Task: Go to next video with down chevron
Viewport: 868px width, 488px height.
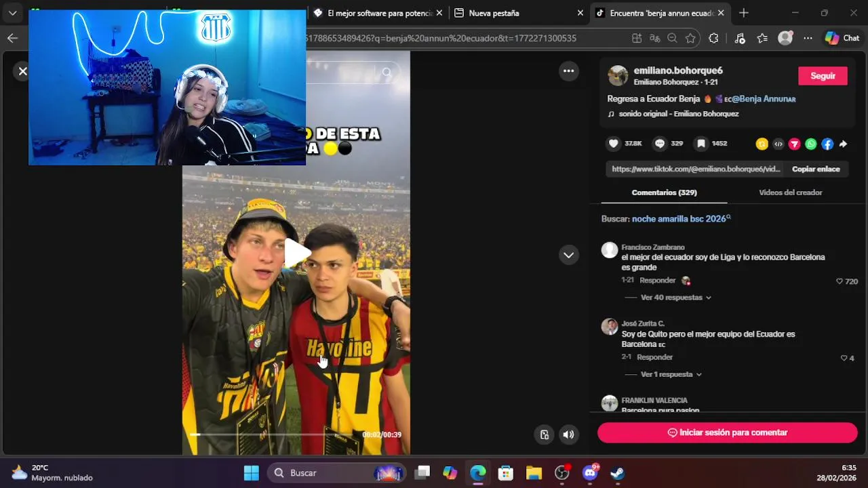Action: click(x=568, y=255)
